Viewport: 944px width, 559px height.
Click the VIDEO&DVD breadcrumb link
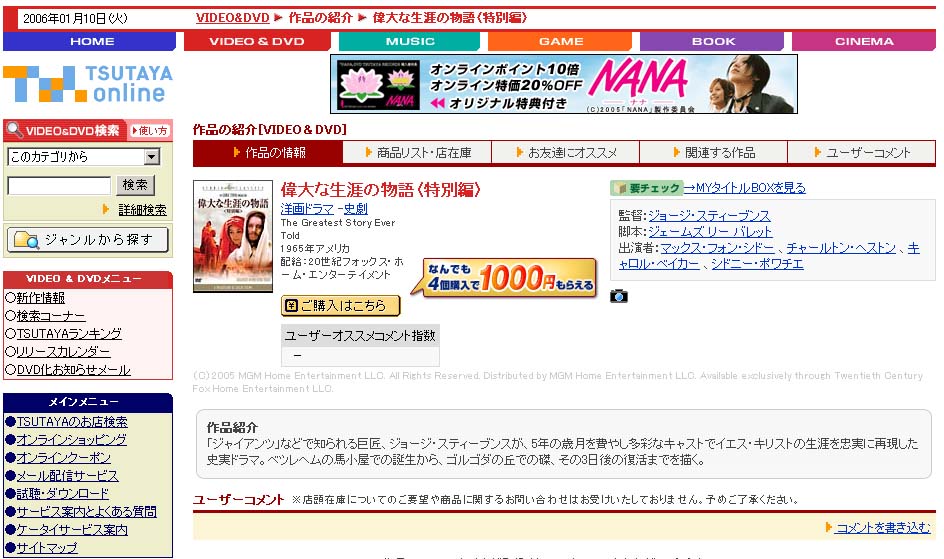point(232,18)
